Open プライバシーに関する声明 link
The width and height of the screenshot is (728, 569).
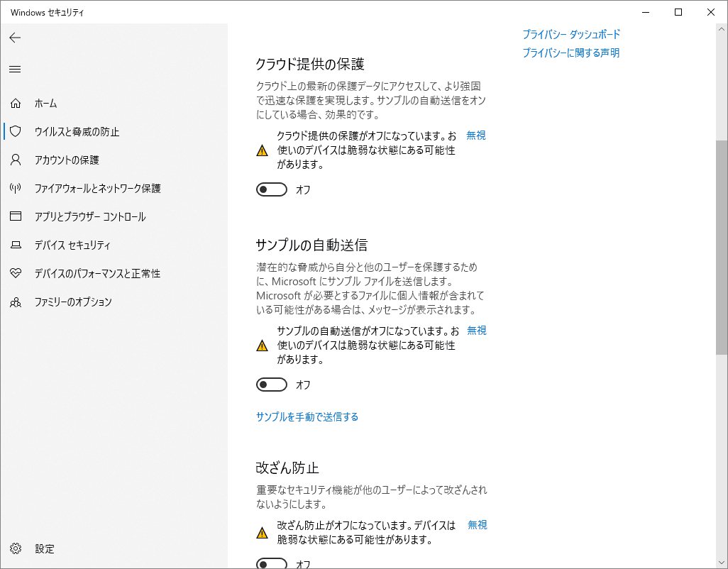click(x=570, y=53)
